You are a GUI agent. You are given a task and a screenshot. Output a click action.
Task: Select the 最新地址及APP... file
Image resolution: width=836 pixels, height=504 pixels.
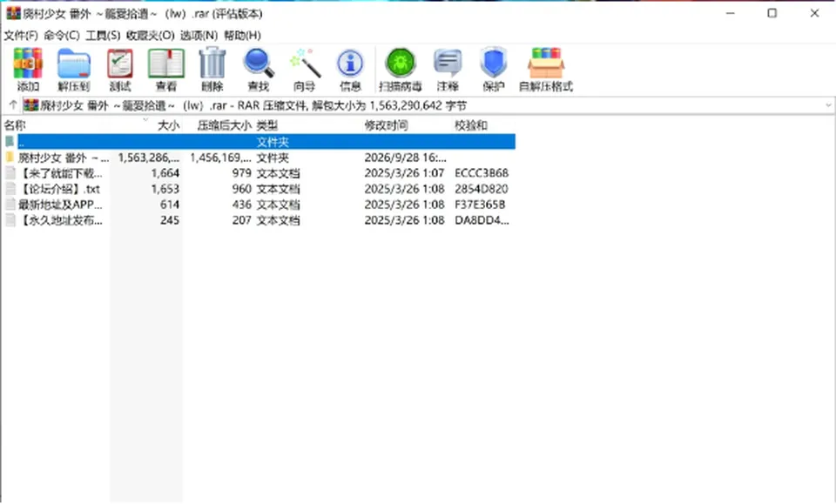pos(260,205)
